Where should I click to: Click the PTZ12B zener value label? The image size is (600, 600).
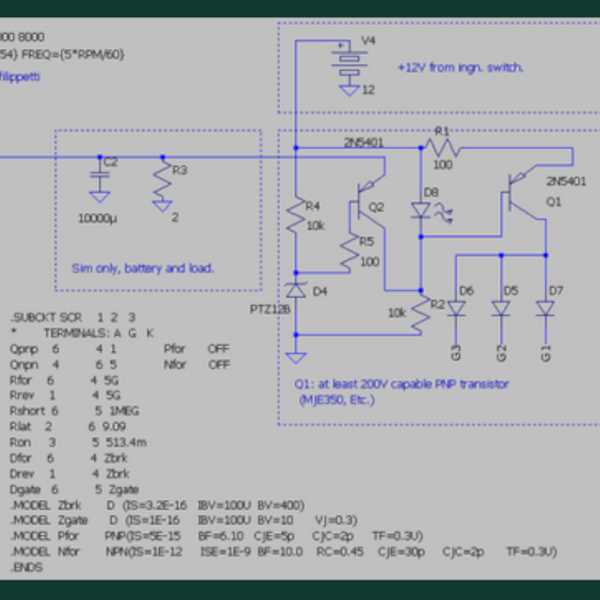pos(269,309)
